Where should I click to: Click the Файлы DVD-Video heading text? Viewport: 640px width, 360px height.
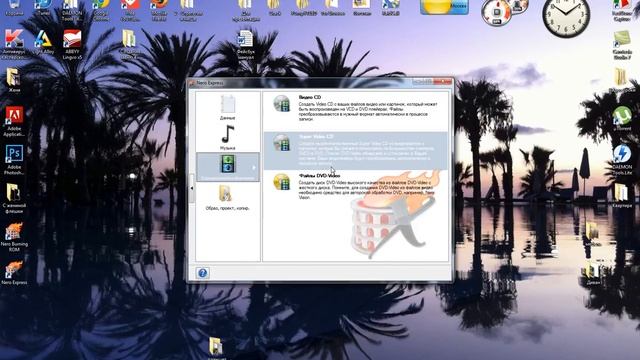coord(319,176)
